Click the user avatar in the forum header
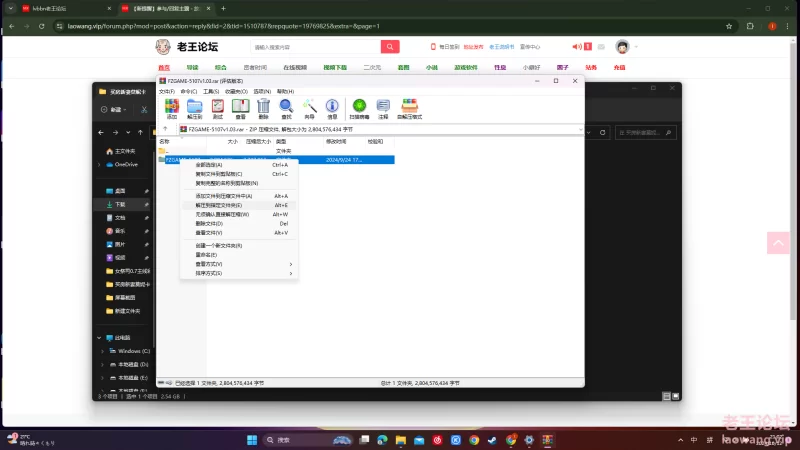Image resolution: width=800 pixels, height=450 pixels. (622, 46)
